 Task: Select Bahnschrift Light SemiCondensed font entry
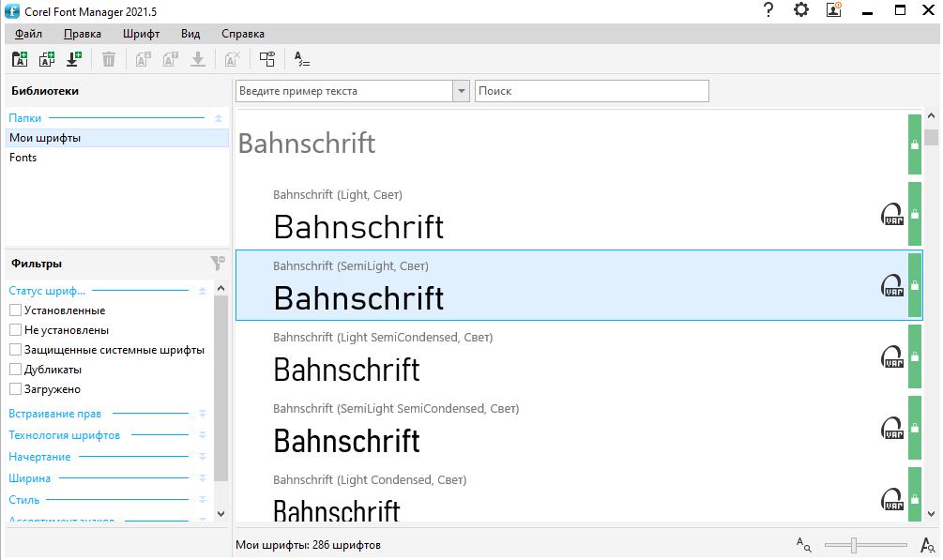(563, 356)
